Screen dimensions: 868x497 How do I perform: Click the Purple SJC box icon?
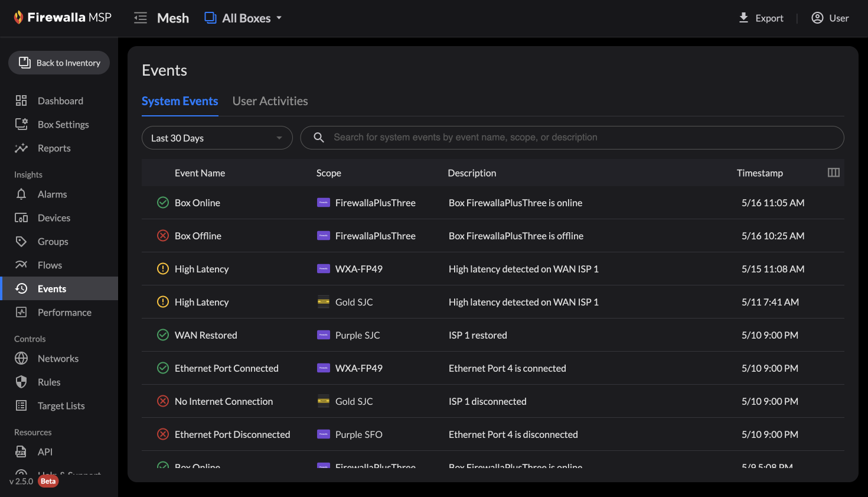click(x=324, y=335)
